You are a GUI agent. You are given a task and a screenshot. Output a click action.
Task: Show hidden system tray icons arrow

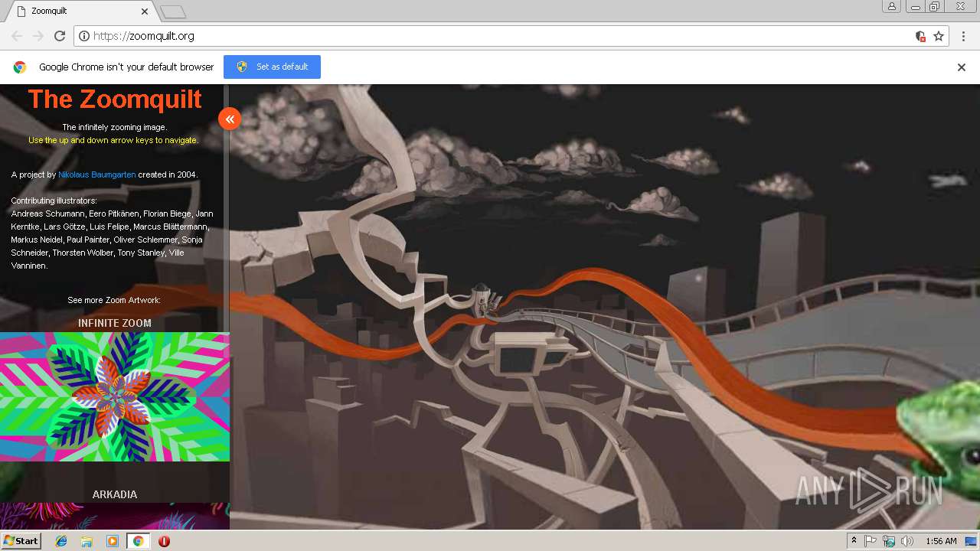point(854,541)
